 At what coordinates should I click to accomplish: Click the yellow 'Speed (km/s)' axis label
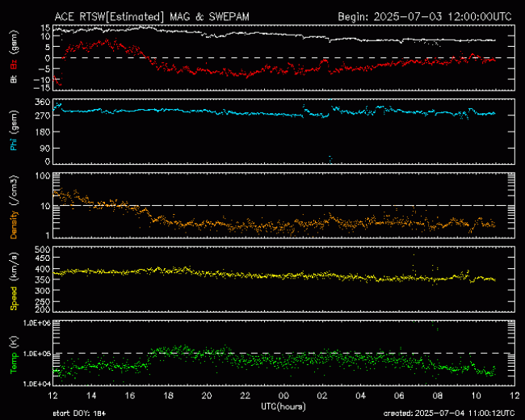tap(14, 281)
